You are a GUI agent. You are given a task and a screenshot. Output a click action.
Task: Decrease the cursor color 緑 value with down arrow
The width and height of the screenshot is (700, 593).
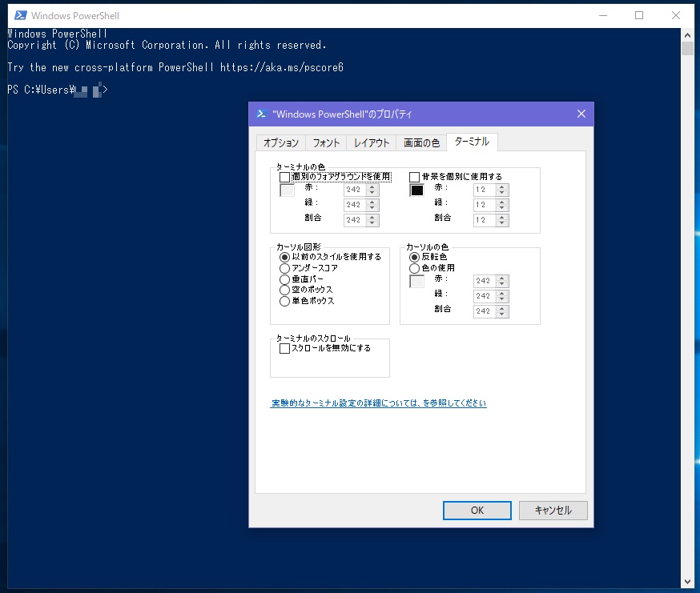(502, 299)
